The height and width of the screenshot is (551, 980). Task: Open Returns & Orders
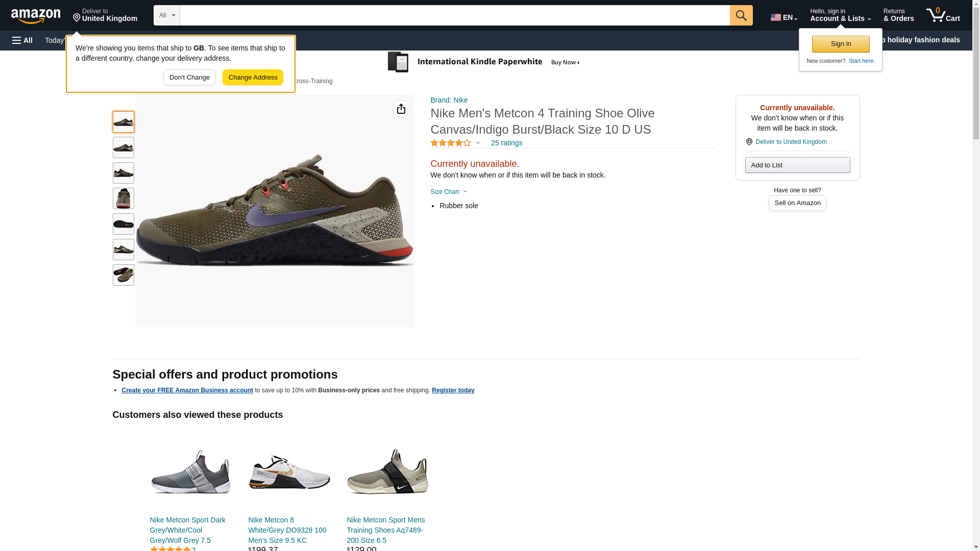tap(898, 15)
